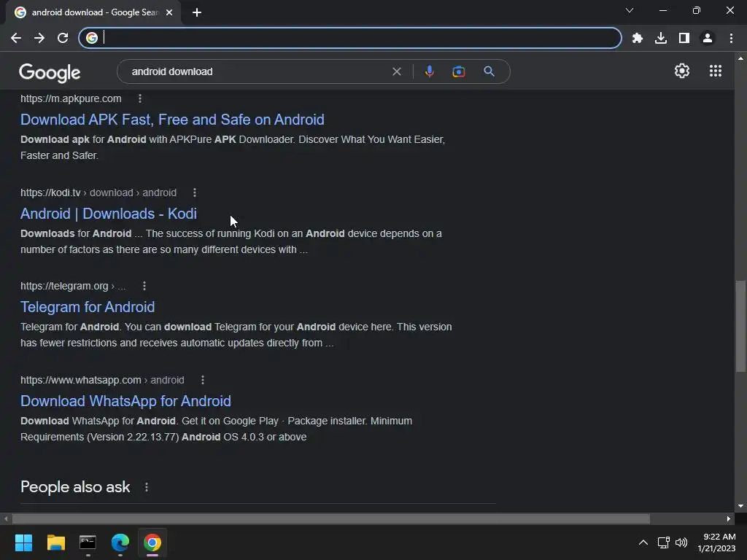The width and height of the screenshot is (747, 560).
Task: Open a new browser tab
Action: point(197,12)
